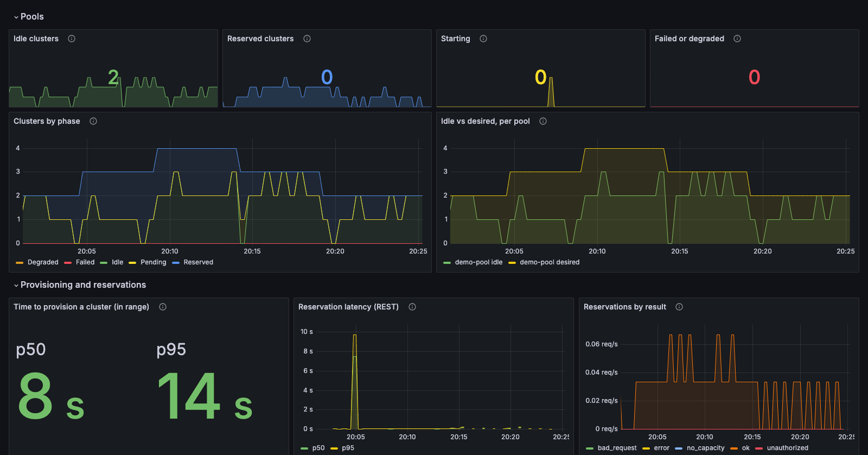The height and width of the screenshot is (455, 868).
Task: Open Starting panel title menu
Action: click(456, 39)
